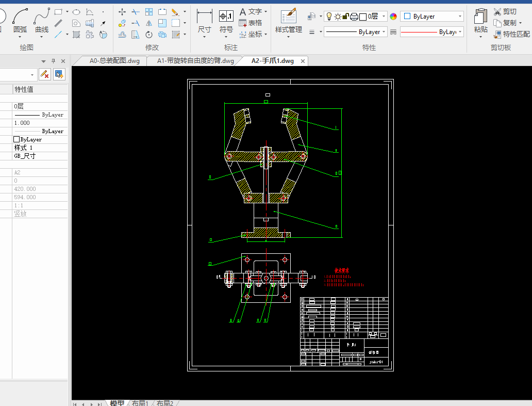Image resolution: width=532 pixels, height=406 pixels.
Task: Select the Arc (圆弧) drawing tool
Action: 20,21
